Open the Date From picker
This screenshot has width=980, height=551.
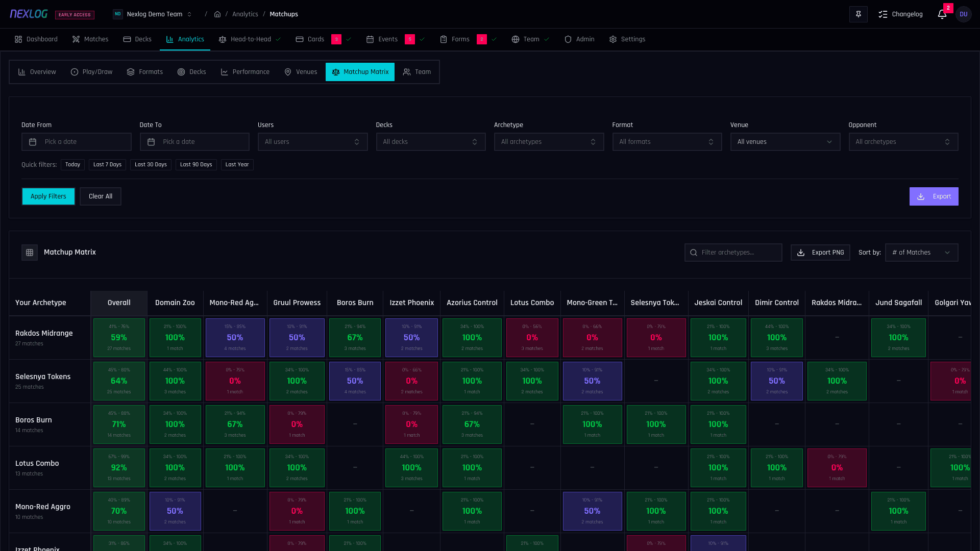click(77, 142)
